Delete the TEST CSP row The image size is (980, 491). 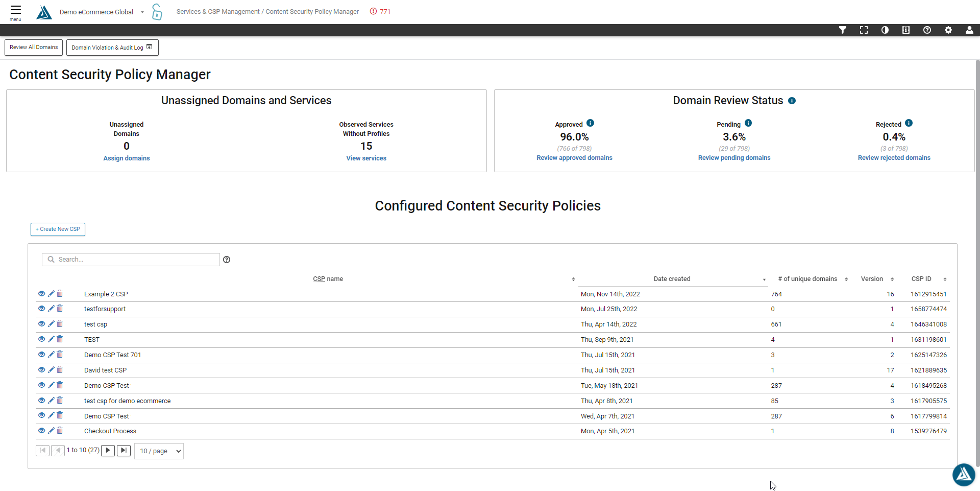point(60,339)
